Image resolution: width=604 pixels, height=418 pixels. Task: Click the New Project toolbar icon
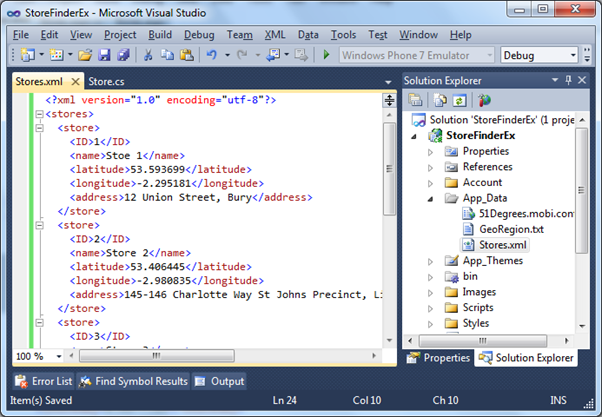[28, 55]
